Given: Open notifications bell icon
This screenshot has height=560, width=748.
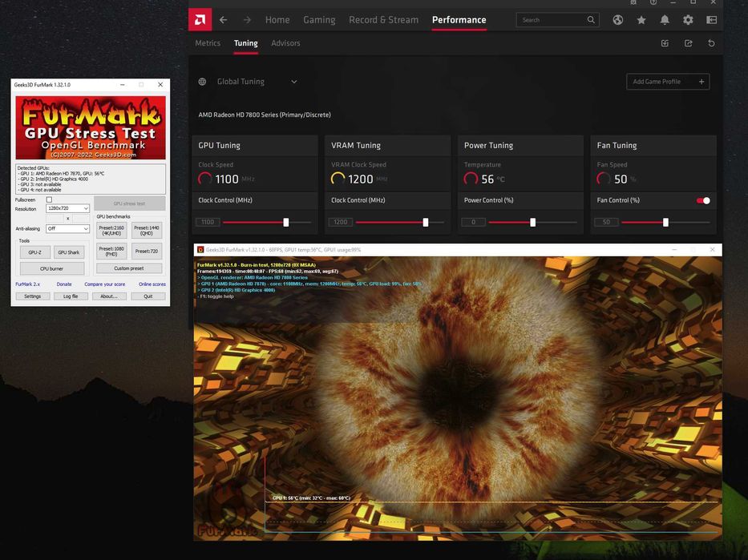Looking at the screenshot, I should tap(665, 20).
